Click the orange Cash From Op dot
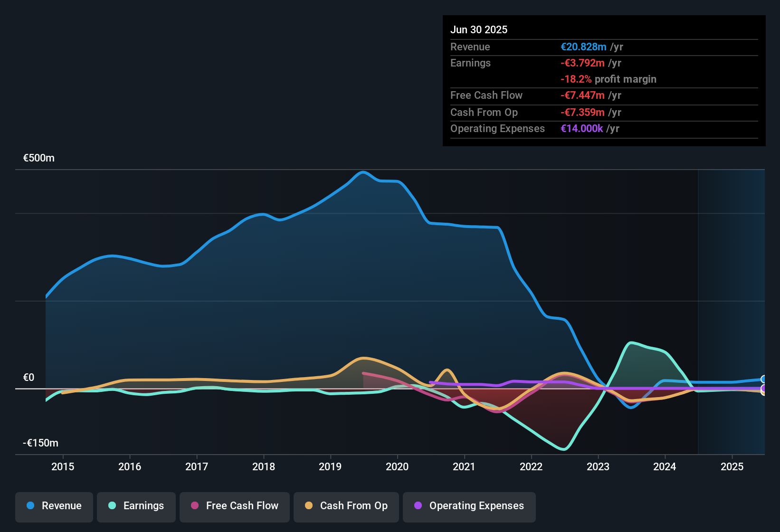 click(309, 506)
